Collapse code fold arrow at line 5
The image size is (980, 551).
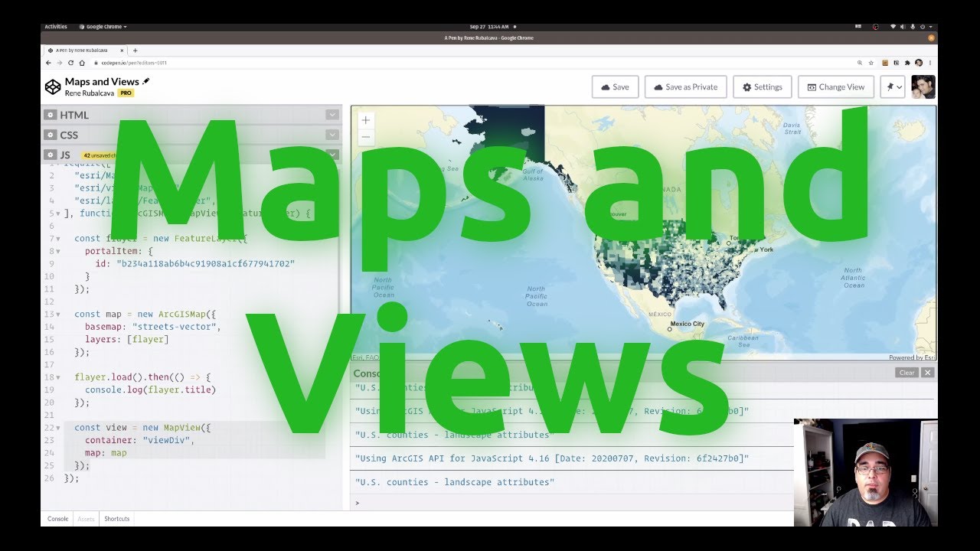[x=58, y=214]
